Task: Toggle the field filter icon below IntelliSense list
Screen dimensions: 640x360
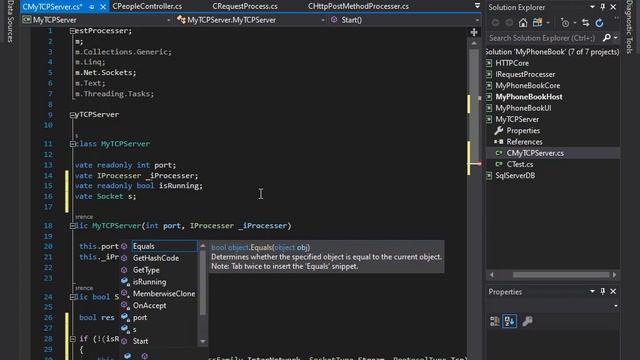Action: click(x=128, y=356)
